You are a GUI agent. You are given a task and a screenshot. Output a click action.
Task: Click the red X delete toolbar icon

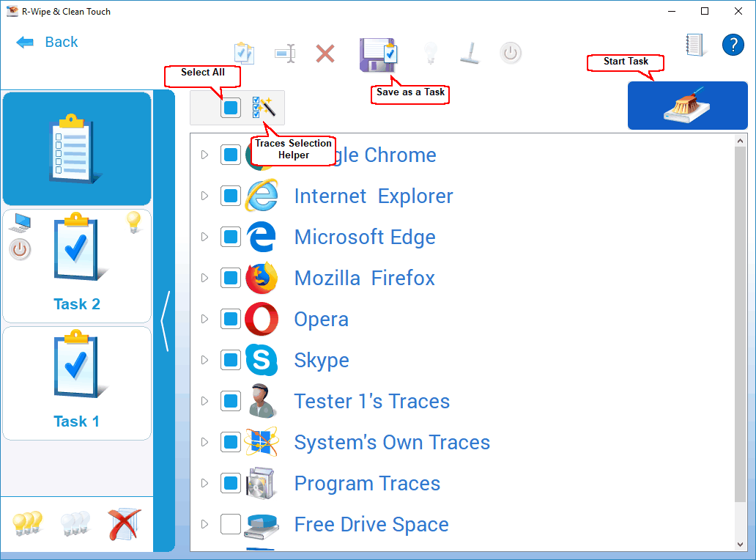tap(325, 53)
